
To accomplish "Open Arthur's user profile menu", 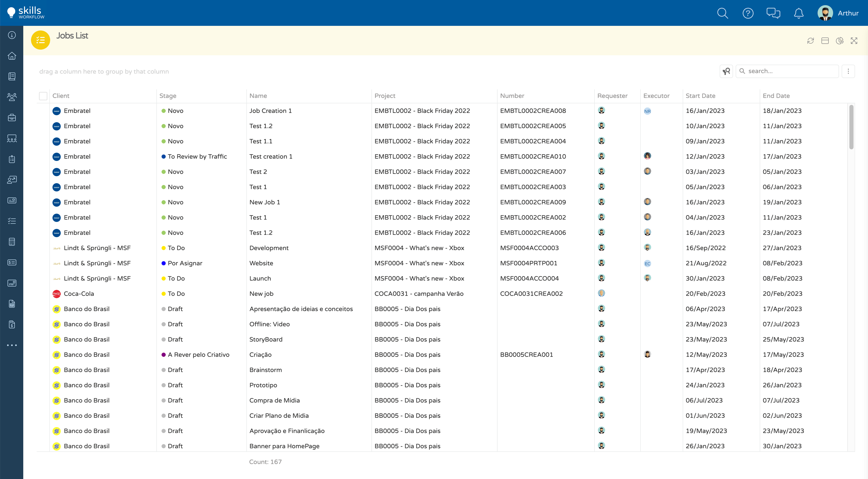I will coord(838,13).
